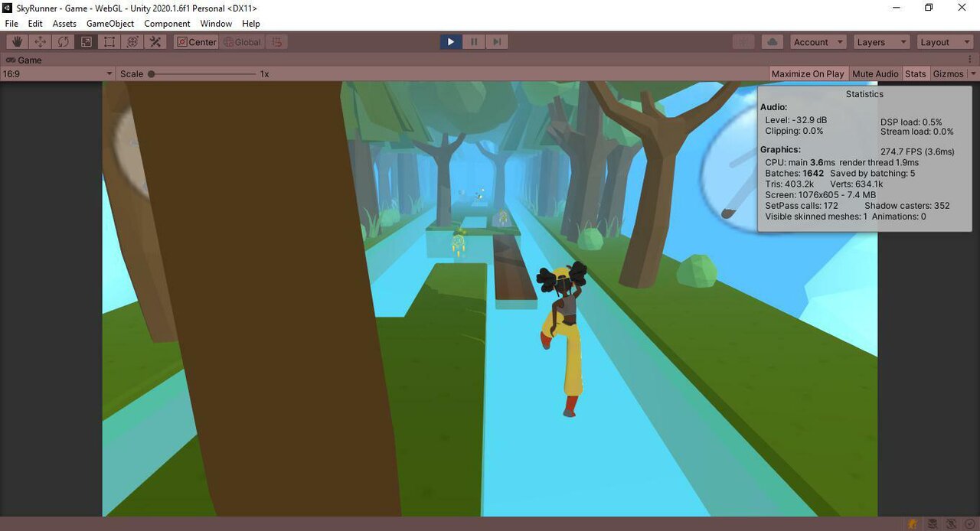Select the Rect Transform tool
The image size is (980, 531).
point(109,42)
